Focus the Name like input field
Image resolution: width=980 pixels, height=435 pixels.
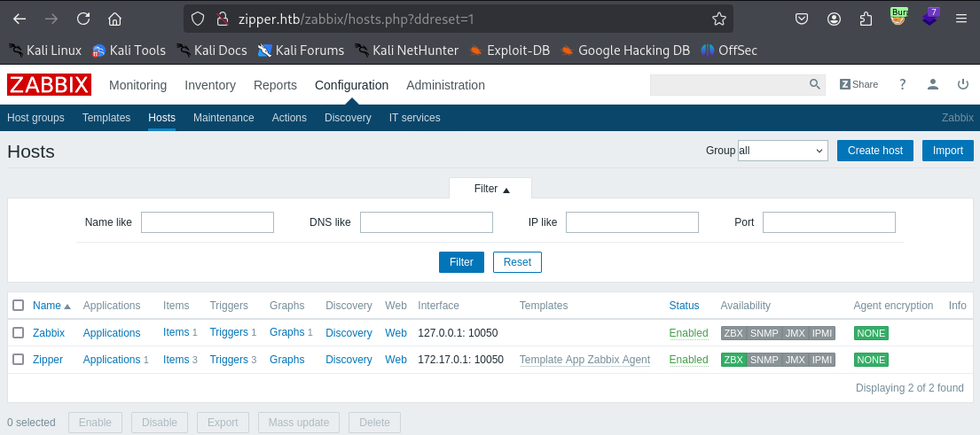tap(208, 222)
